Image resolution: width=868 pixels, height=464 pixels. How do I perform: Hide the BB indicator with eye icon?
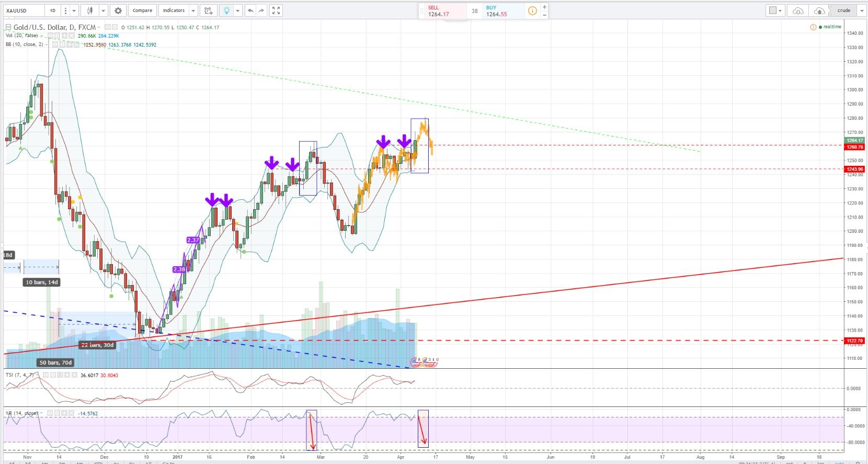(x=55, y=45)
